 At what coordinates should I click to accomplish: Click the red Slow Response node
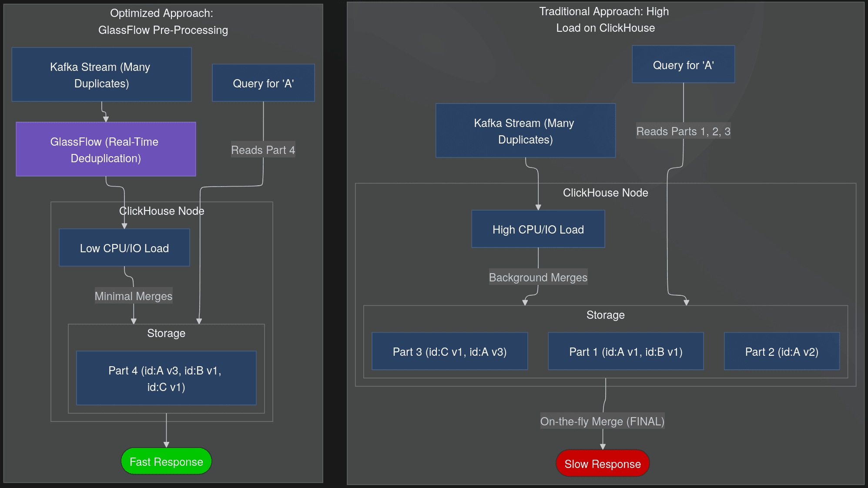click(602, 464)
